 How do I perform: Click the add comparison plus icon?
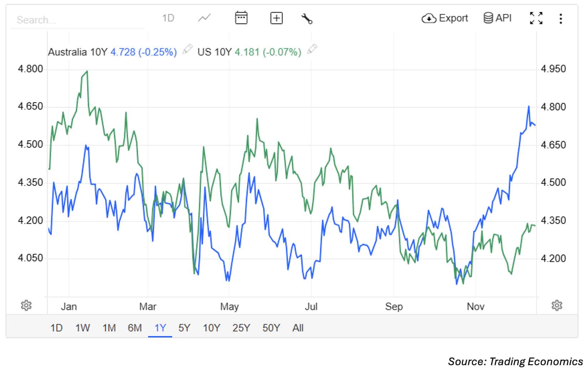277,18
